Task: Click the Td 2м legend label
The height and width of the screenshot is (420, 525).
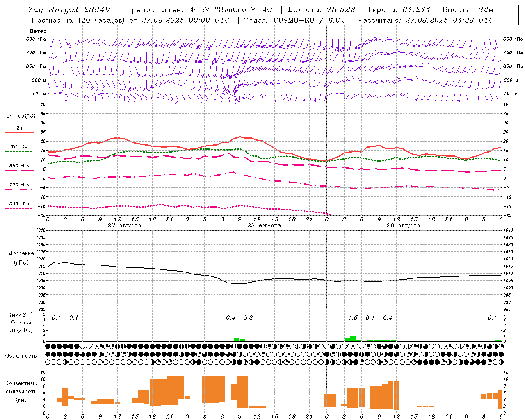Action: [19, 147]
